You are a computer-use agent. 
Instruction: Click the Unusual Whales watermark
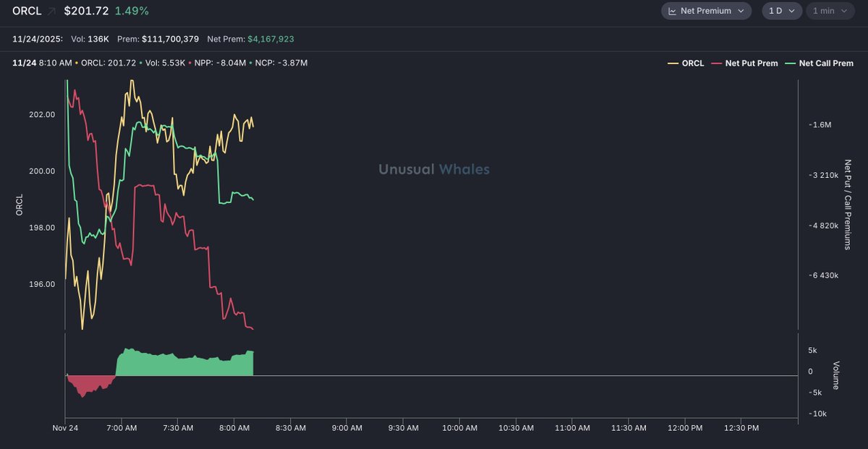(434, 169)
